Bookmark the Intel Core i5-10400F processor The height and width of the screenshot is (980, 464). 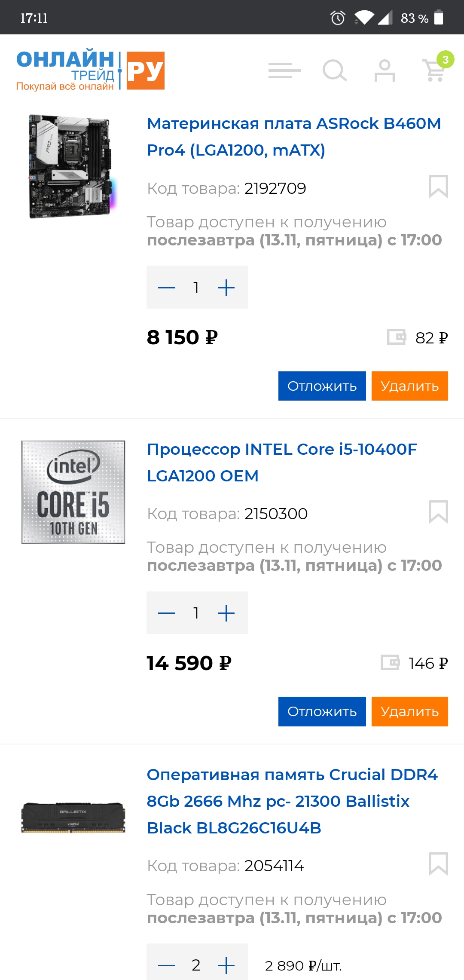438,512
